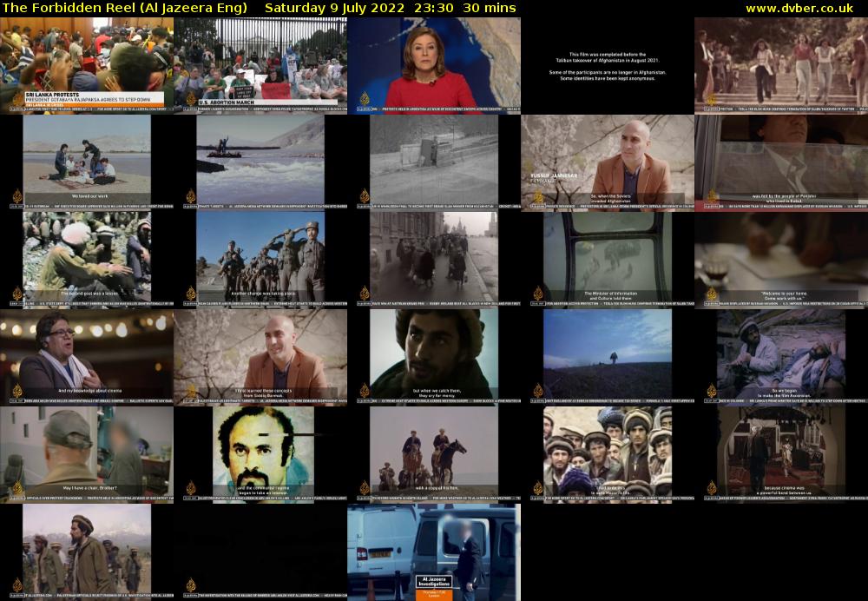Click Al Jazeera logo on mountain fighters frame
Viewport: 868px width, 601px height.
17,585
